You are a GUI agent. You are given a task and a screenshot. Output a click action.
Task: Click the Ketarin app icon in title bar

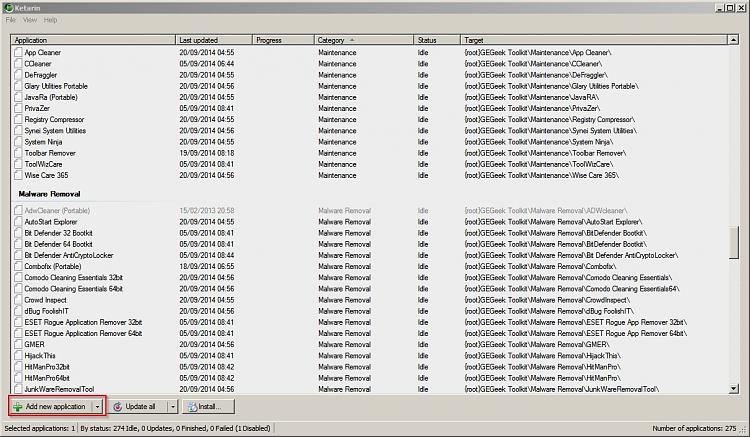point(8,8)
